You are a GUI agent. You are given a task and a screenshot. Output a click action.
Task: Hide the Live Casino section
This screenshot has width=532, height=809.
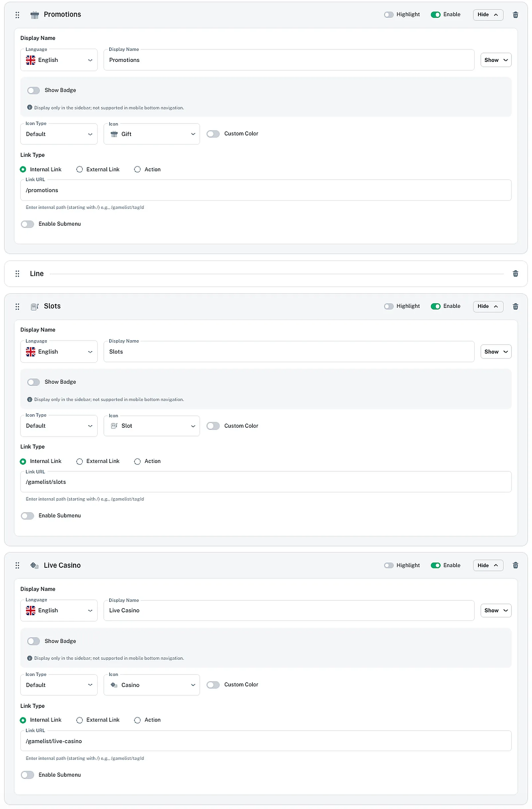pyautogui.click(x=488, y=565)
